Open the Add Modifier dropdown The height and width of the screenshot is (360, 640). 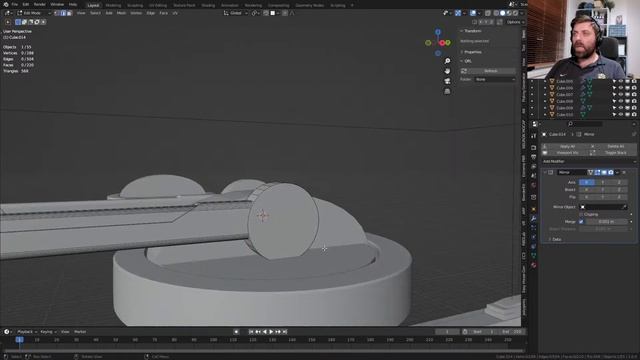tap(589, 162)
